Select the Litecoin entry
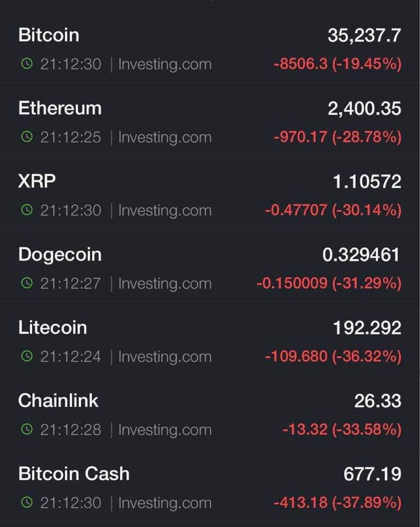420x527 pixels. point(53,328)
